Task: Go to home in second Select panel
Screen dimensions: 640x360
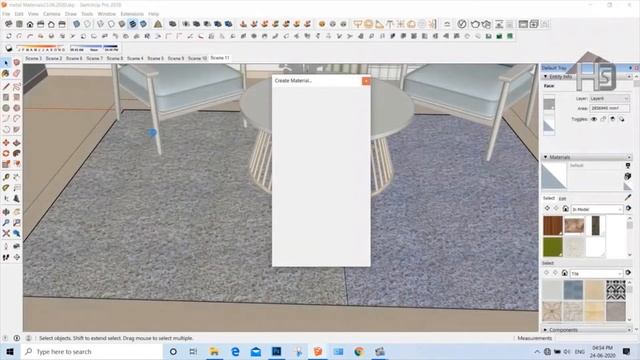Action: tap(564, 273)
